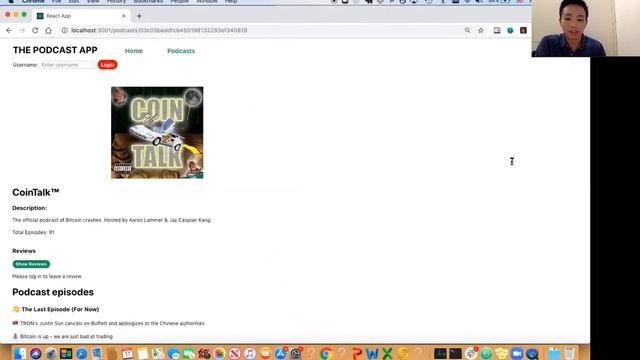Click 'Please log in to leave a review'
Screen dimensions: 640x360
(47, 276)
